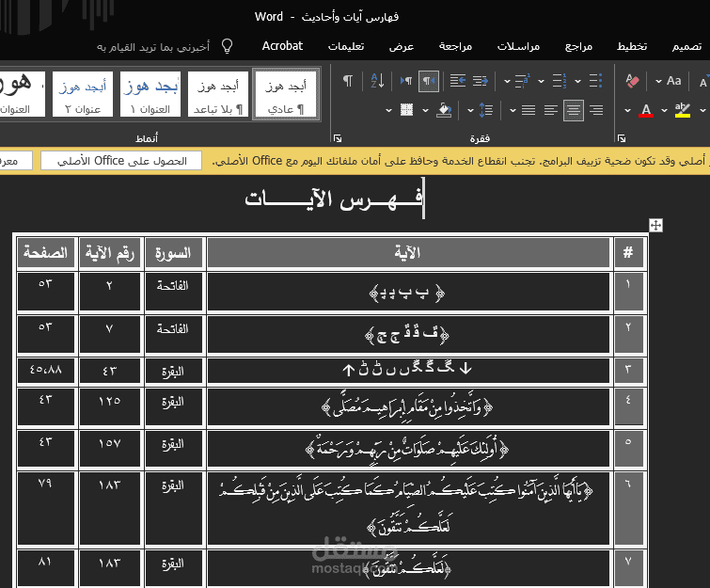This screenshot has height=588, width=710.
Task: Align text to the left
Action: coord(551,110)
